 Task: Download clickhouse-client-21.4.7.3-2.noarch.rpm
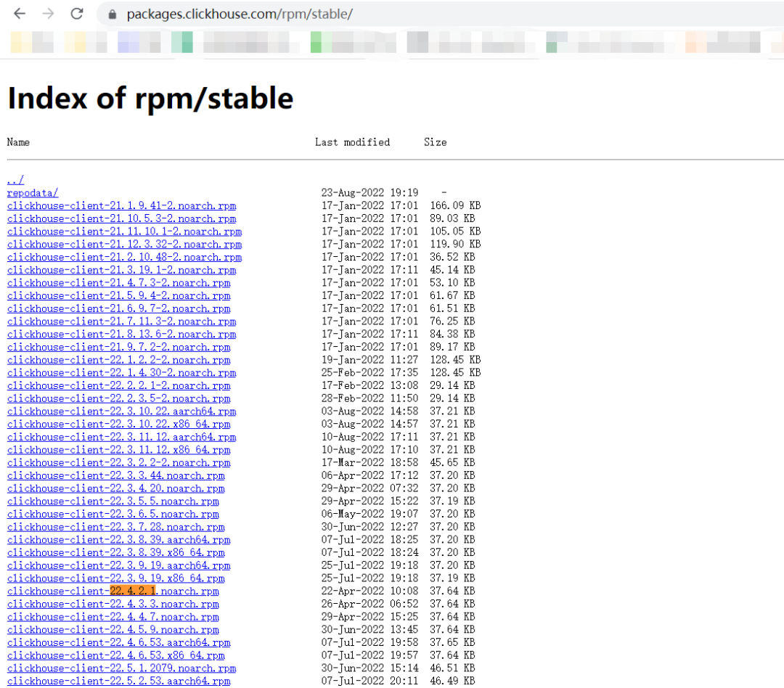pos(119,283)
